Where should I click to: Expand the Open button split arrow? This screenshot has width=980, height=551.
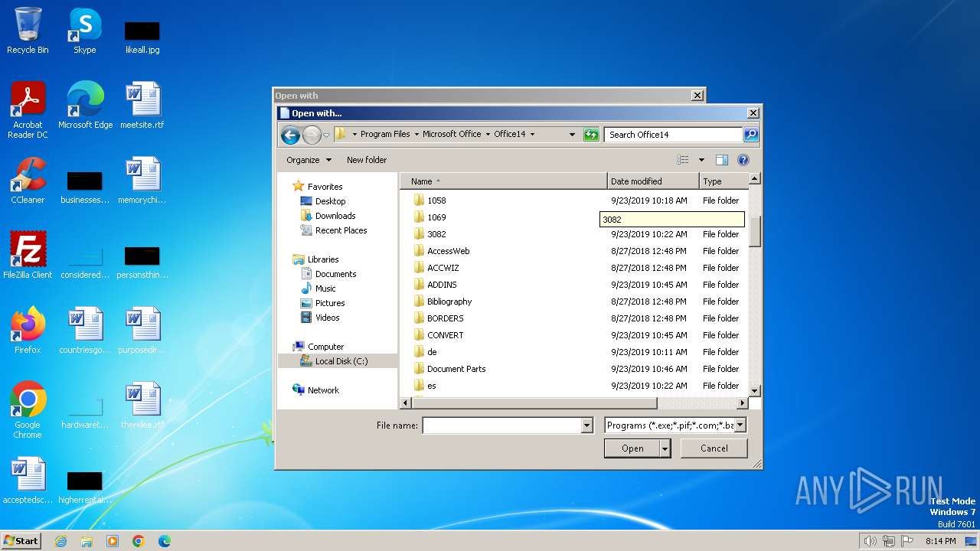(x=665, y=448)
